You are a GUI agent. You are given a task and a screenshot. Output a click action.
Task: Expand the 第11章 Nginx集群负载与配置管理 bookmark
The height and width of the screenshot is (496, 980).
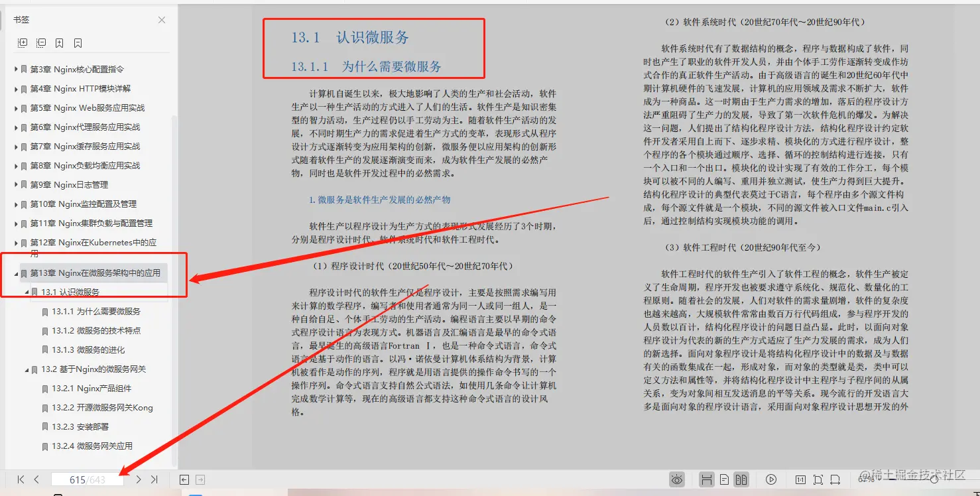pos(16,223)
